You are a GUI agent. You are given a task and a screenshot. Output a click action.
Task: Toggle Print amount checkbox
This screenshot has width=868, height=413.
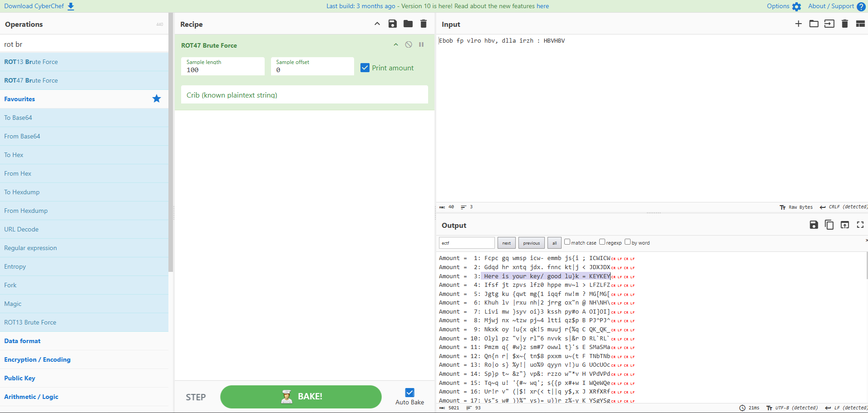365,68
